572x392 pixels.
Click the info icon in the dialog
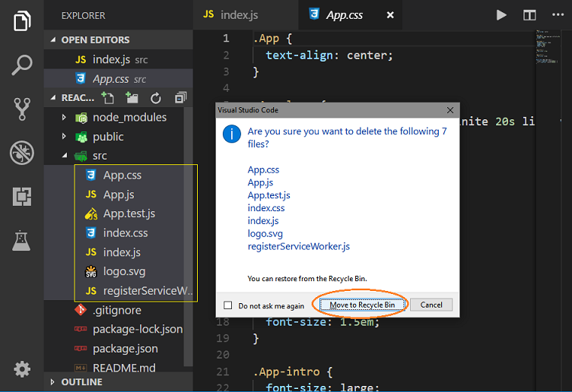(x=232, y=134)
